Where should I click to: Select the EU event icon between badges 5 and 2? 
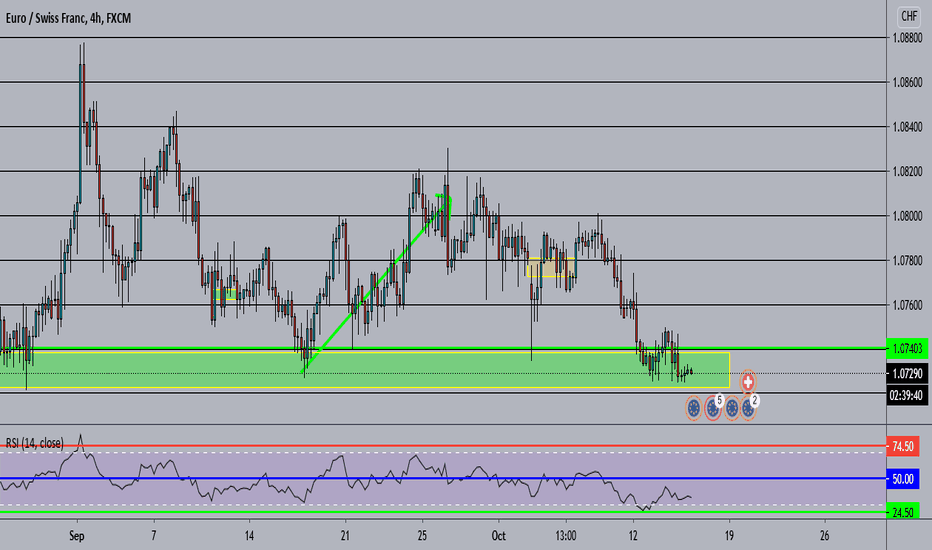(732, 408)
